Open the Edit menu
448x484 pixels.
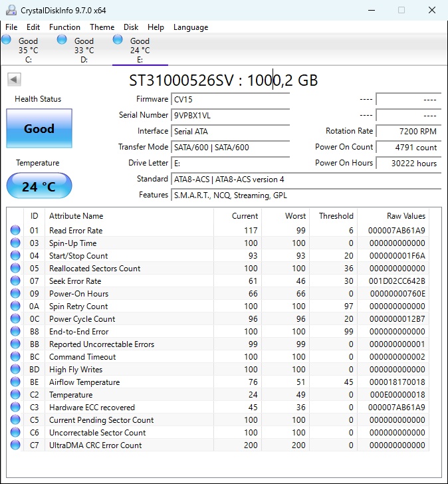point(33,27)
